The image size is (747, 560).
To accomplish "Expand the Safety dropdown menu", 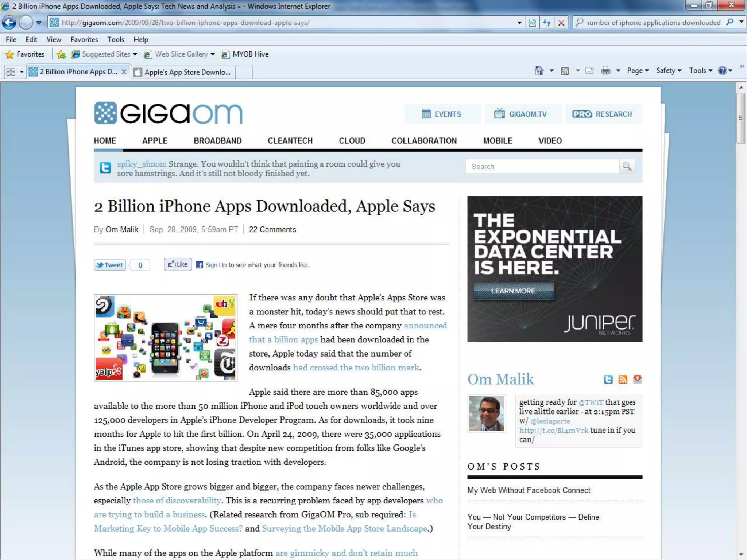I will coord(669,70).
